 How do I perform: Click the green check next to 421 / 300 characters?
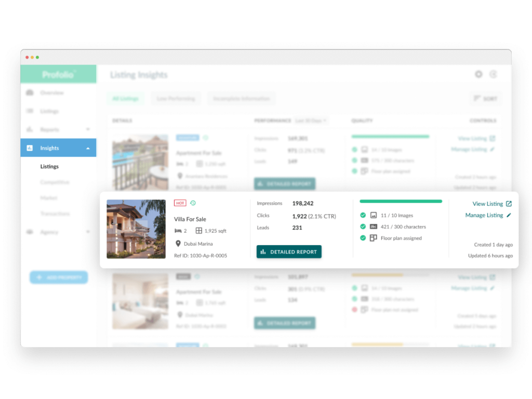(x=363, y=227)
